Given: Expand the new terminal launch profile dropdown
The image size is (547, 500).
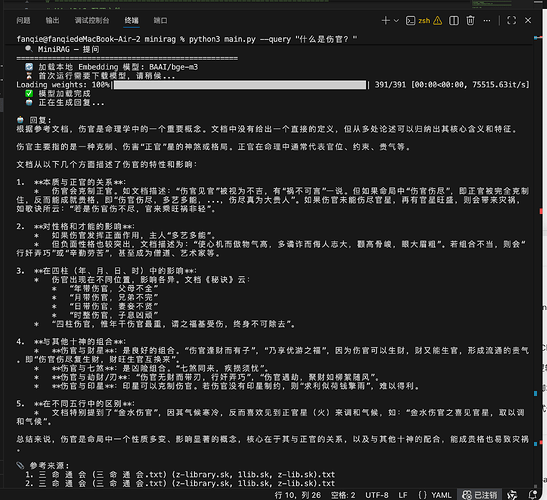Looking at the screenshot, I should pos(396,21).
